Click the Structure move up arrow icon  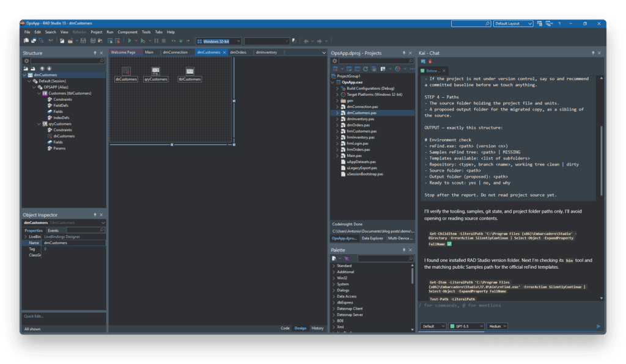tap(42, 68)
